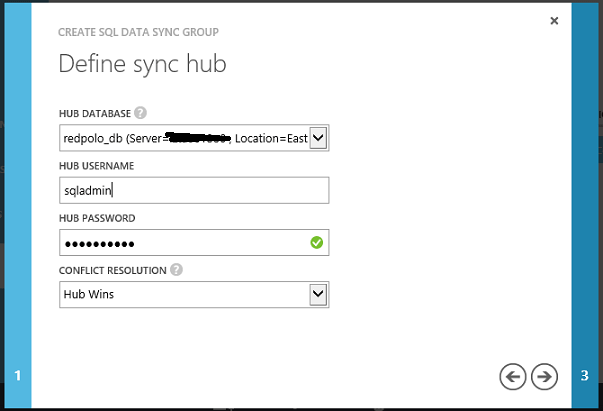This screenshot has height=411, width=603.
Task: Click the green validation checkmark in password field
Action: pyautogui.click(x=316, y=243)
